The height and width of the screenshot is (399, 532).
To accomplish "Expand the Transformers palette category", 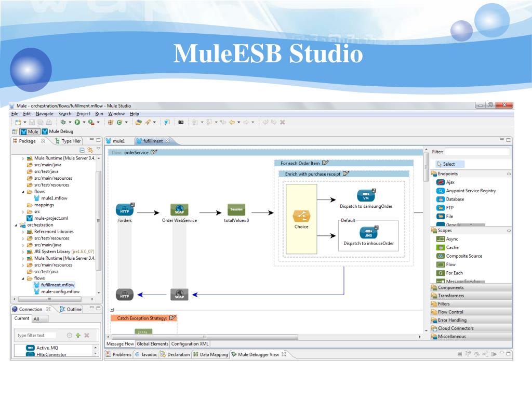I will tap(471, 296).
